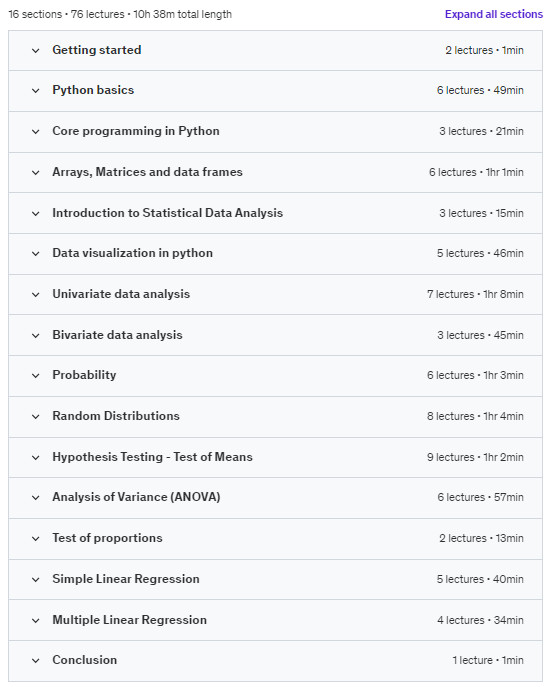Click Hypothesis Testing - Test of Means title

(152, 457)
